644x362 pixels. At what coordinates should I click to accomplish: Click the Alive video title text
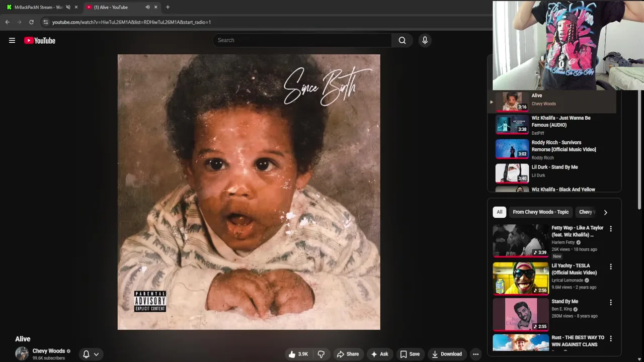tap(23, 339)
